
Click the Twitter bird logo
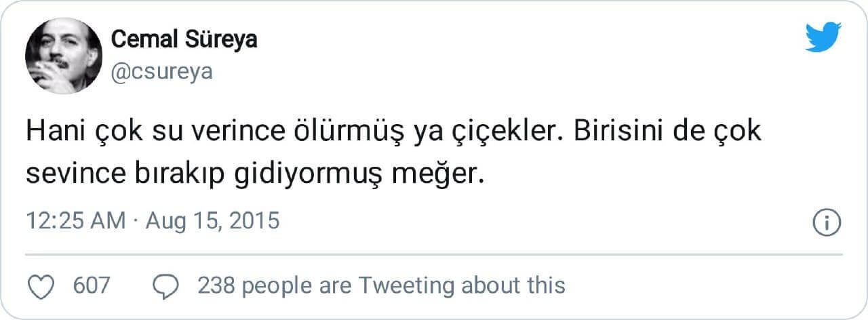(x=823, y=37)
